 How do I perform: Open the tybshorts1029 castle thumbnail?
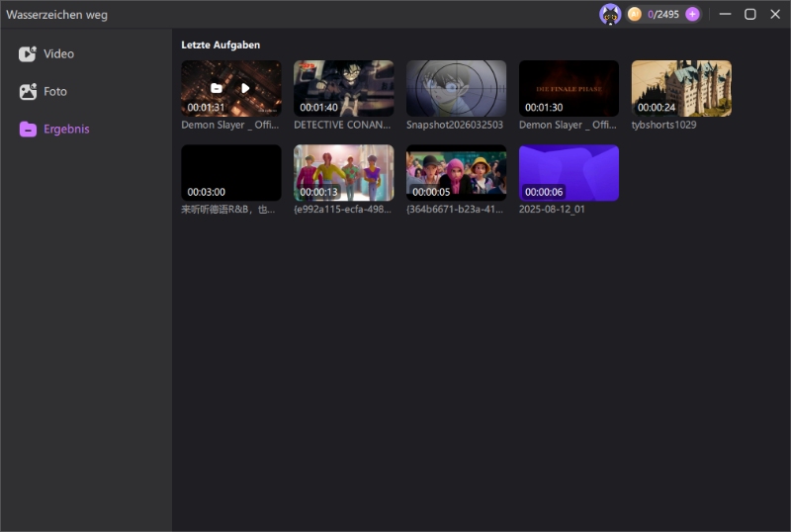pos(681,88)
